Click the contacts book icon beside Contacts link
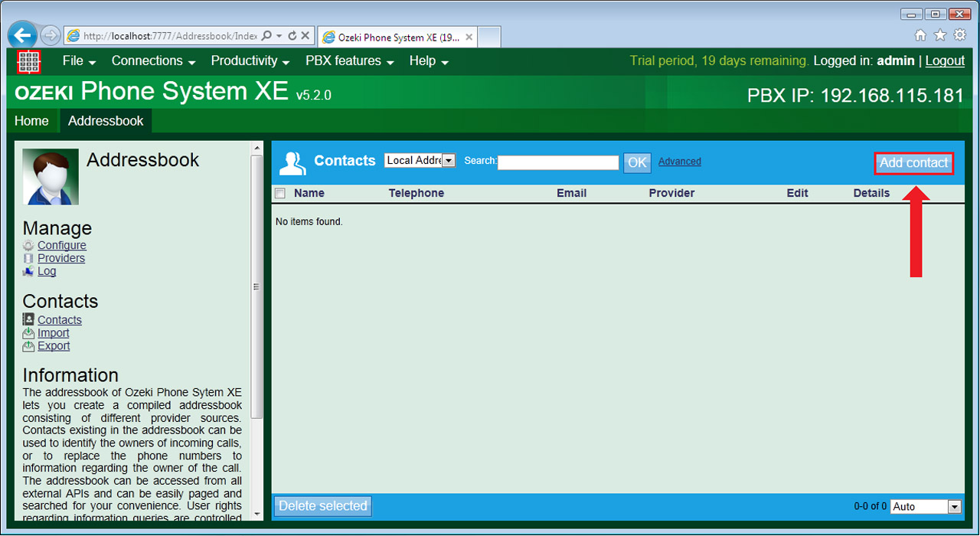980x536 pixels. tap(28, 320)
